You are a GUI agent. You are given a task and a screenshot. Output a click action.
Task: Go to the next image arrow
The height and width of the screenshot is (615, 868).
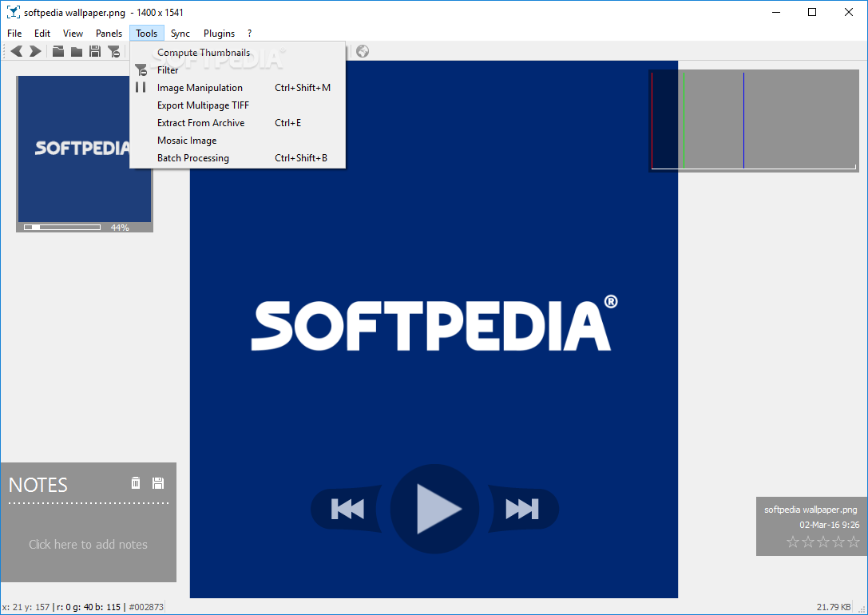click(x=35, y=51)
